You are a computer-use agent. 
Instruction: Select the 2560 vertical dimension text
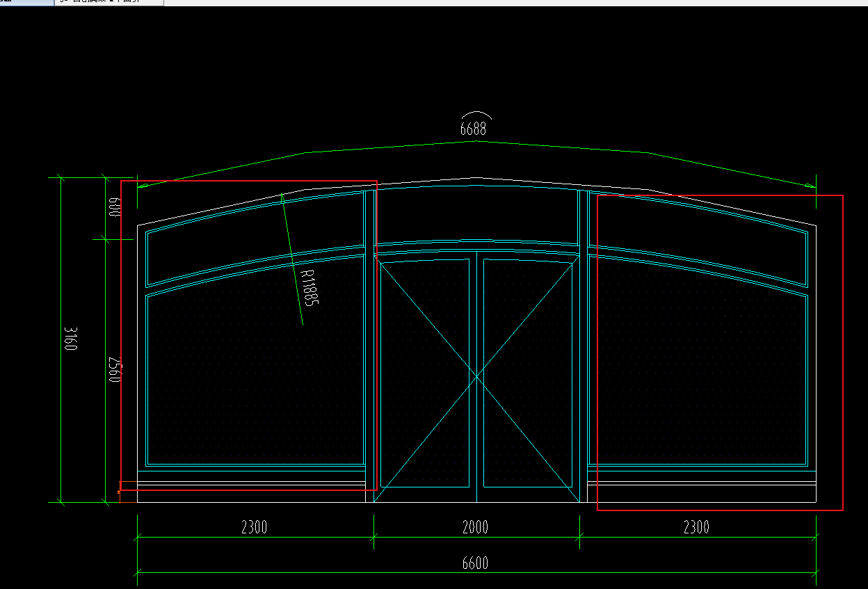point(115,369)
